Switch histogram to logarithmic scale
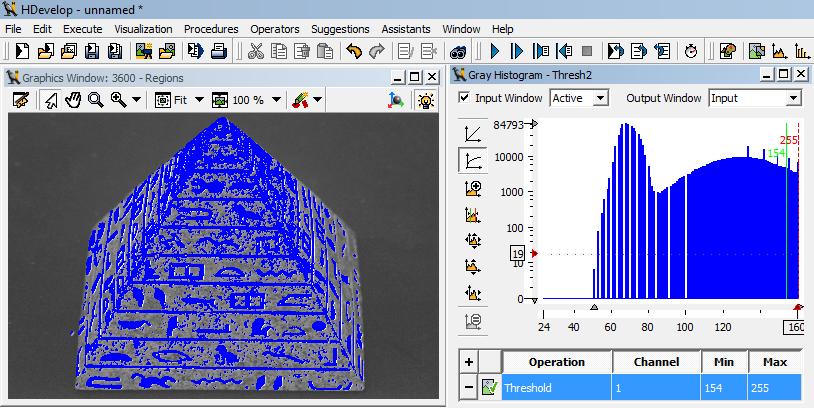 (473, 161)
